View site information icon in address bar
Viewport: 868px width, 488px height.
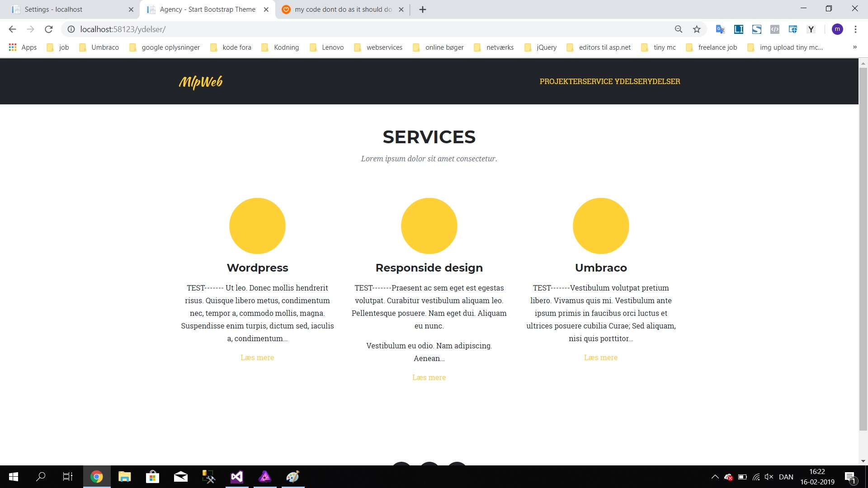click(71, 29)
